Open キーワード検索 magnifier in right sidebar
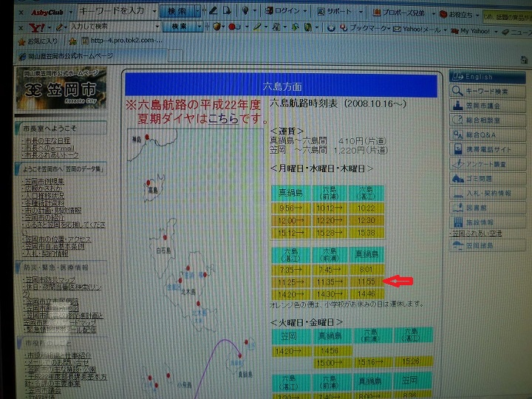Viewport: 532px width, 399px height. click(457, 91)
